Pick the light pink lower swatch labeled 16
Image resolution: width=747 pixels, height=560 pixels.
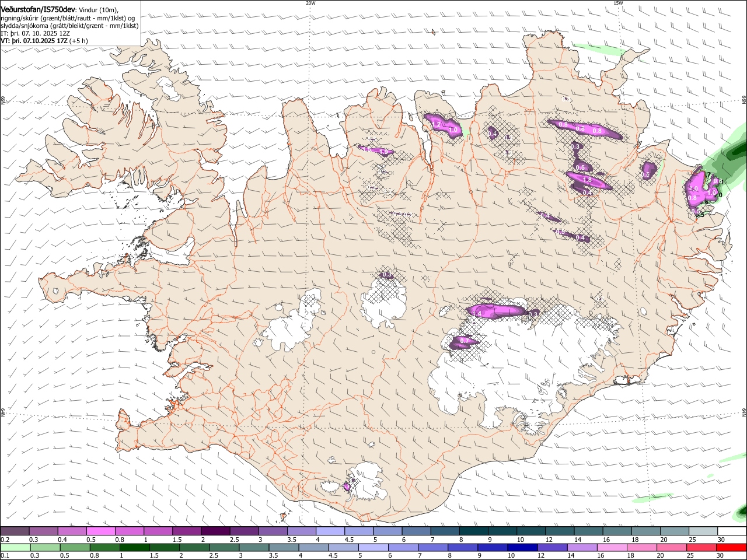pos(612,547)
